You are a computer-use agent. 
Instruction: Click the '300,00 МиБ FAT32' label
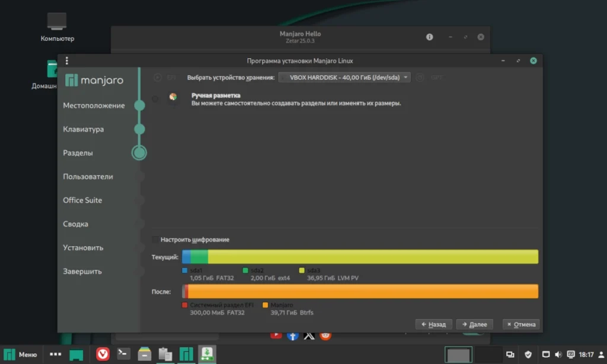(x=217, y=312)
